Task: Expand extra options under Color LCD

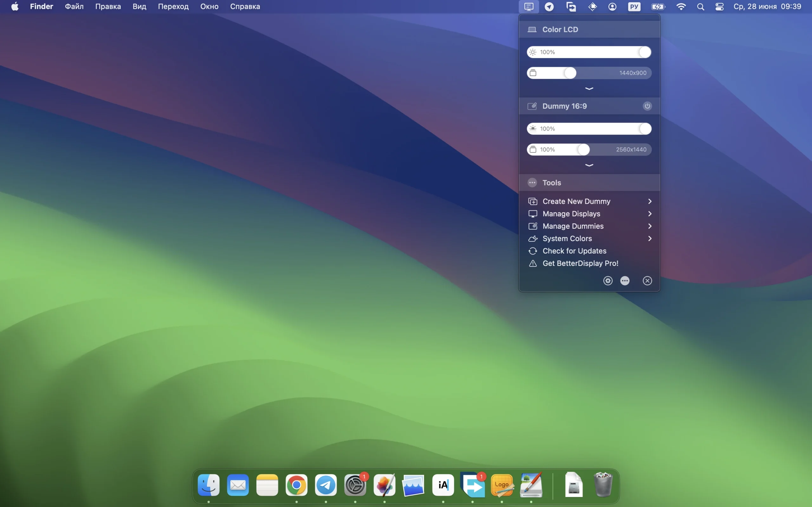Action: coord(589,88)
